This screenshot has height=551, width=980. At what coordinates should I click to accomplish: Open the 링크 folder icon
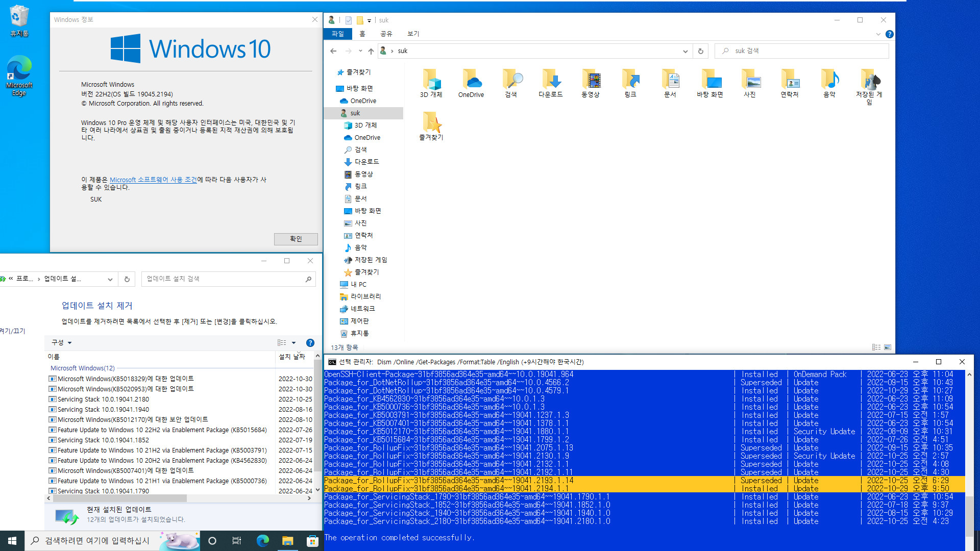tap(630, 83)
